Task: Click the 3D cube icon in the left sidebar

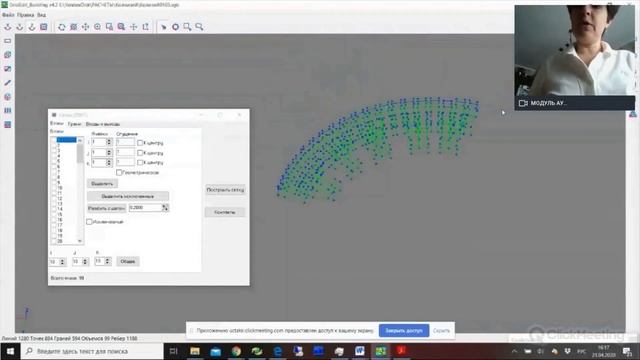Action: coord(7,55)
